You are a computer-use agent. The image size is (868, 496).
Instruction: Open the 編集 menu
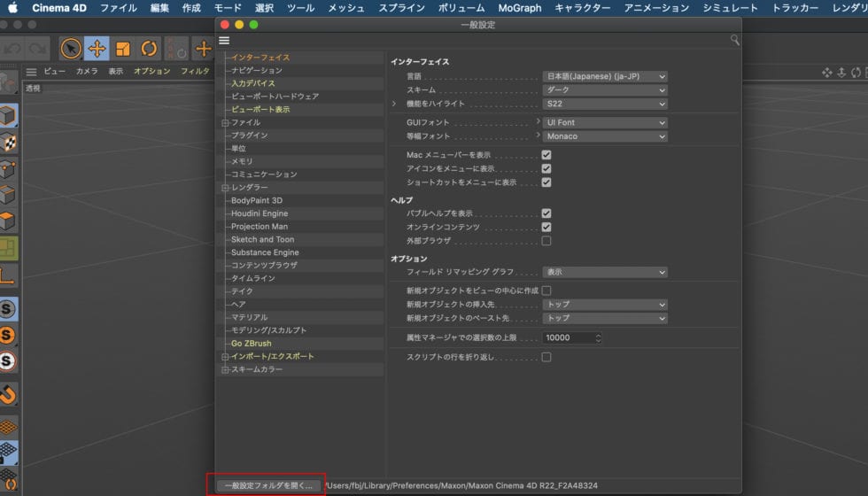pyautogui.click(x=159, y=8)
